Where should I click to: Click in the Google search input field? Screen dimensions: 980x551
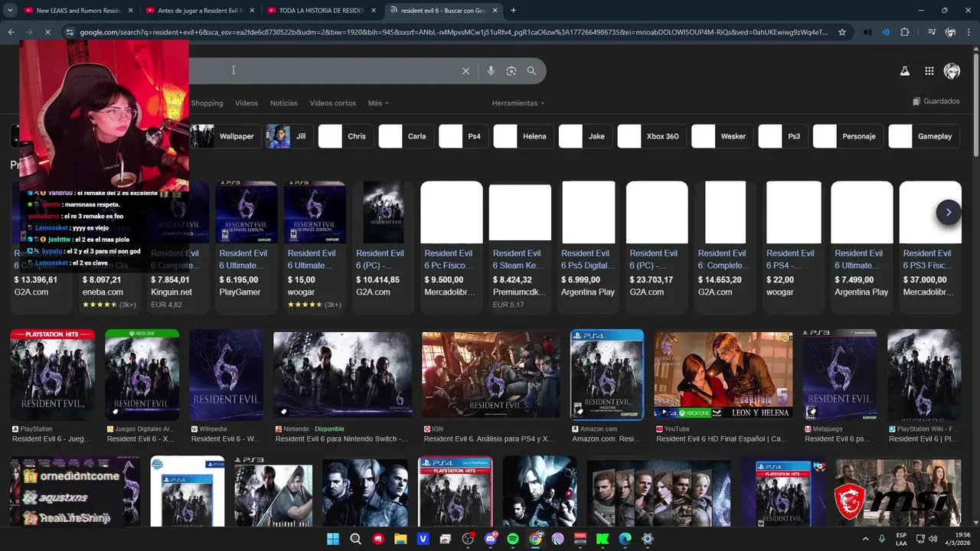[322, 70]
